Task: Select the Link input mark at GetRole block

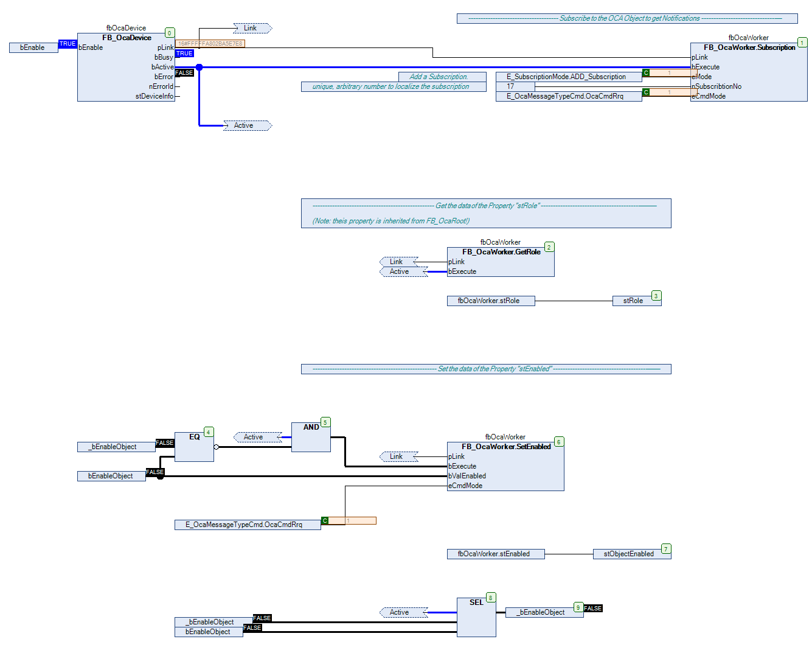Action: click(x=399, y=262)
